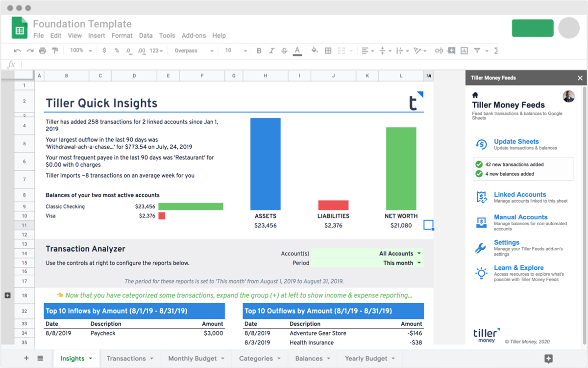Toggle italic formatting
The width and height of the screenshot is (588, 368).
[x=272, y=51]
